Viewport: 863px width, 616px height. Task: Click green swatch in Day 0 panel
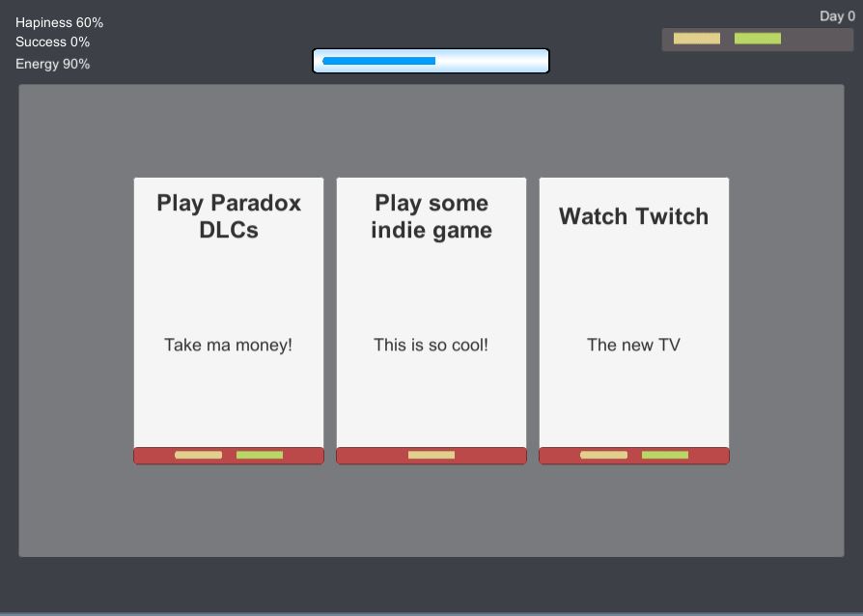[758, 39]
